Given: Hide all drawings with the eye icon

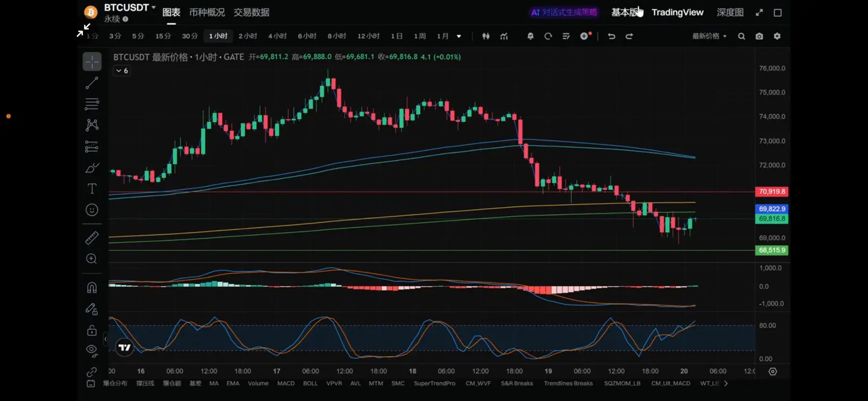Looking at the screenshot, I should [x=92, y=350].
